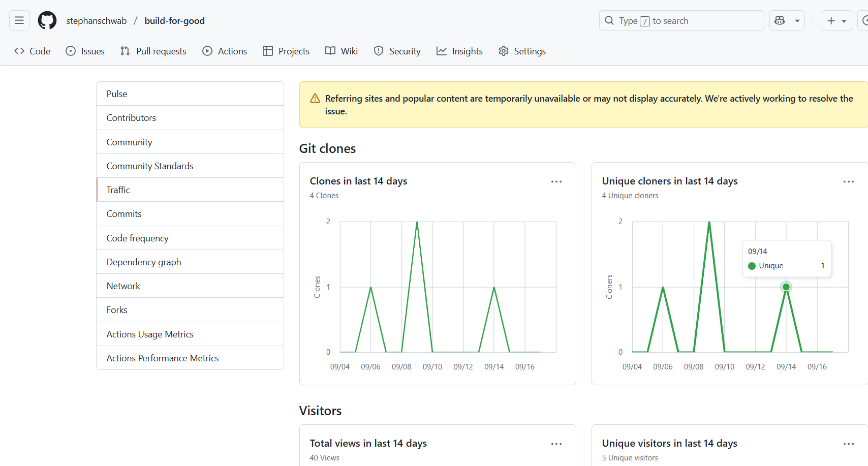Expand the Copilot dropdown arrow
Viewport: 868px width, 466px height.
(x=797, y=21)
